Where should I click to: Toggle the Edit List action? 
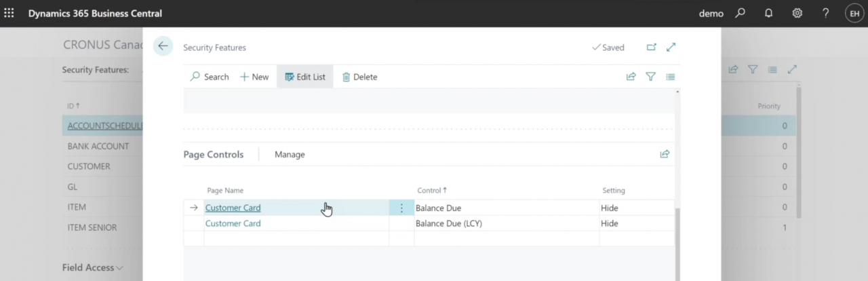click(305, 77)
